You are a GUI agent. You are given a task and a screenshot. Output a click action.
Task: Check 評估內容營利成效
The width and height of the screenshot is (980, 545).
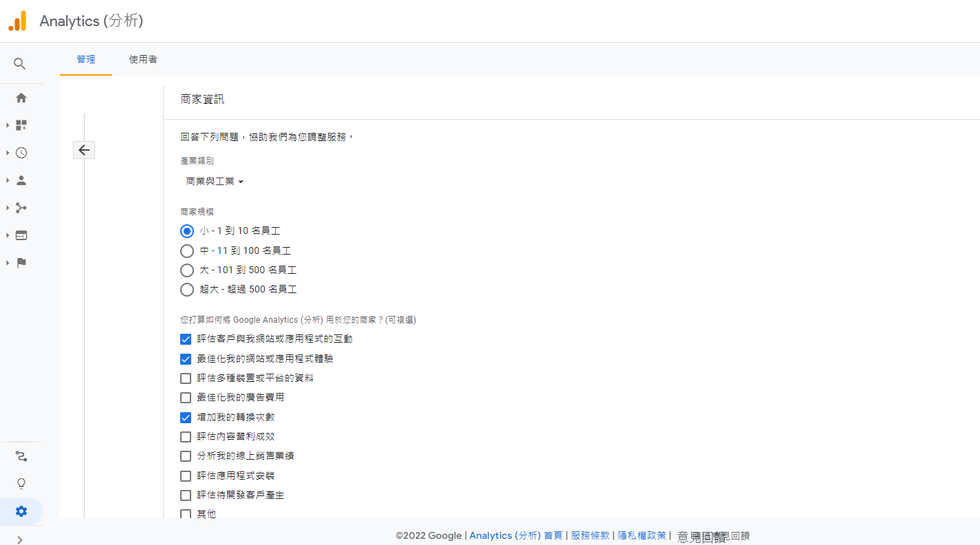[186, 436]
